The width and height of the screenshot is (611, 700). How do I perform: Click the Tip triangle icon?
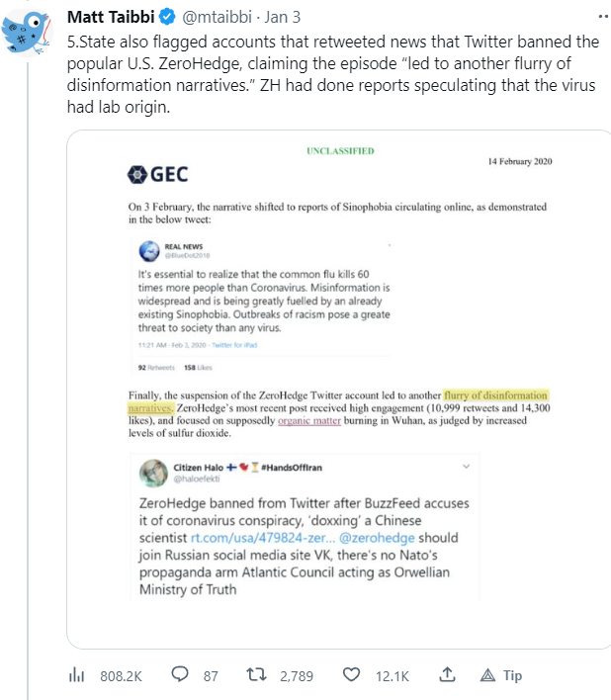click(486, 675)
